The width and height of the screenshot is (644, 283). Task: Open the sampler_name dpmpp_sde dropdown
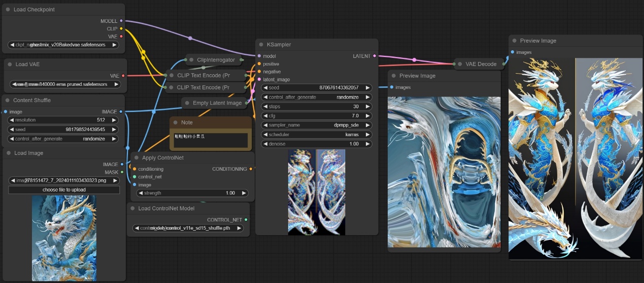[x=317, y=125]
